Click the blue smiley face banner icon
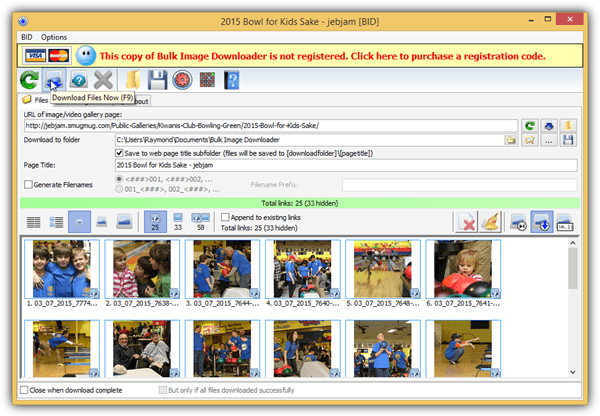Screen dimensions: 600x416 85,56
